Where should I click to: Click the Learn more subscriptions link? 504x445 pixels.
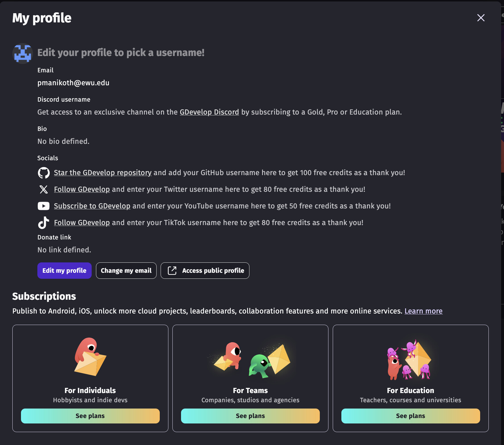pyautogui.click(x=423, y=311)
